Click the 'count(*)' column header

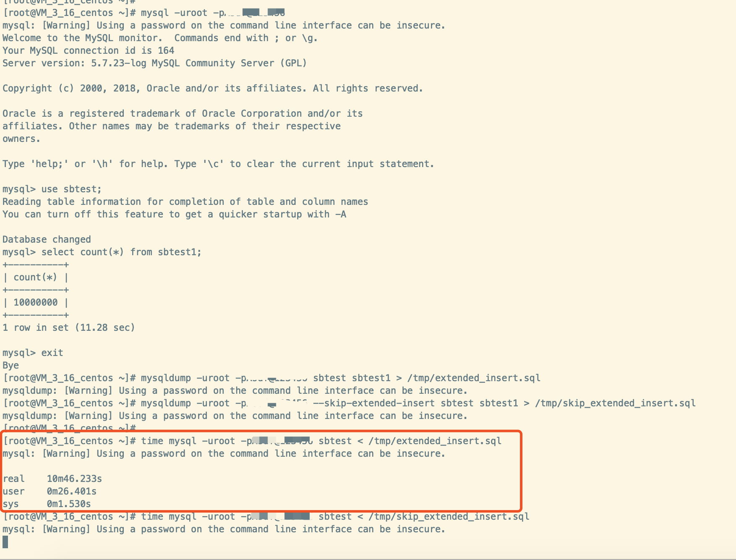pos(36,277)
